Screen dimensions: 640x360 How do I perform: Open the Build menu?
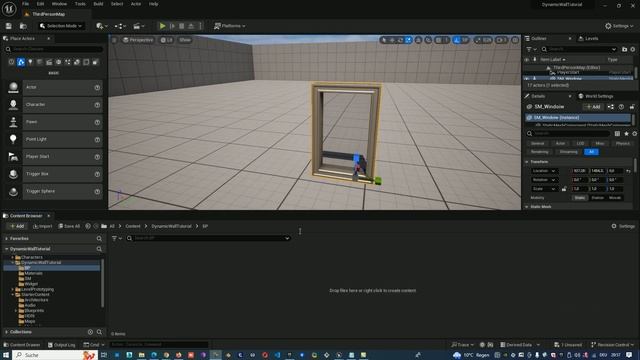[x=98, y=4]
